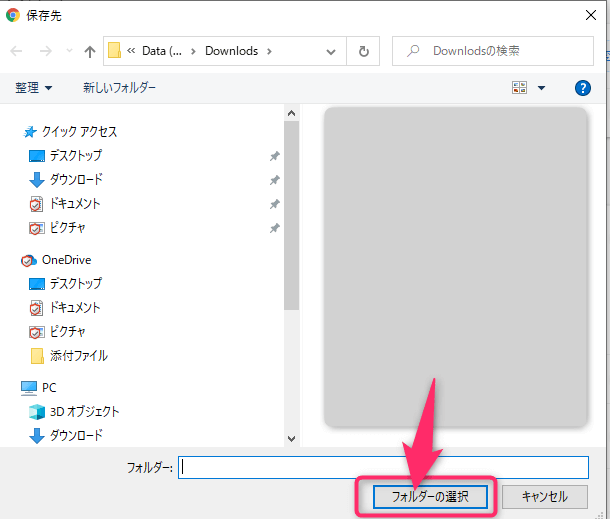
Task: Select クイック アクセス in the sidebar
Action: point(79,132)
